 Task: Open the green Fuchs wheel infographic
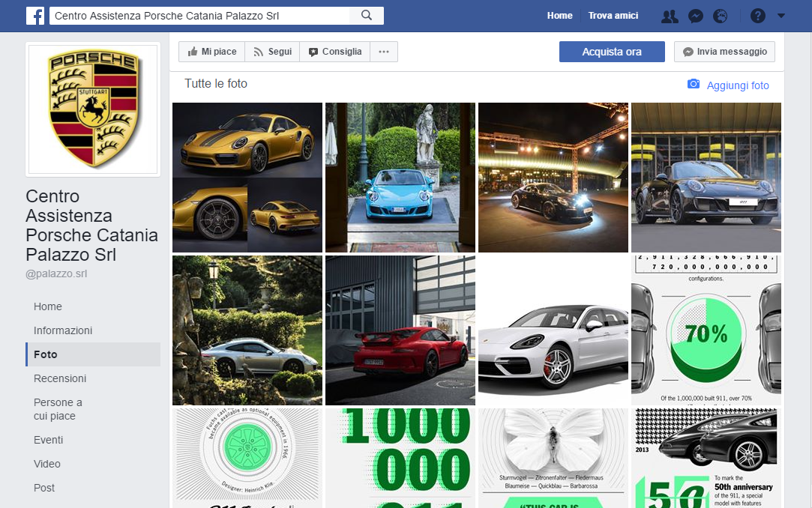(247, 458)
